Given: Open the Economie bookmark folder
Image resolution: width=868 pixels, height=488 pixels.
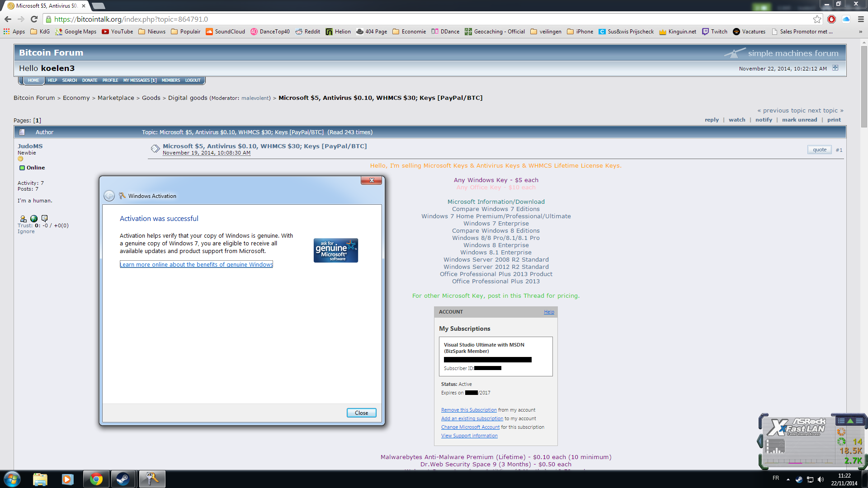Looking at the screenshot, I should (x=409, y=32).
